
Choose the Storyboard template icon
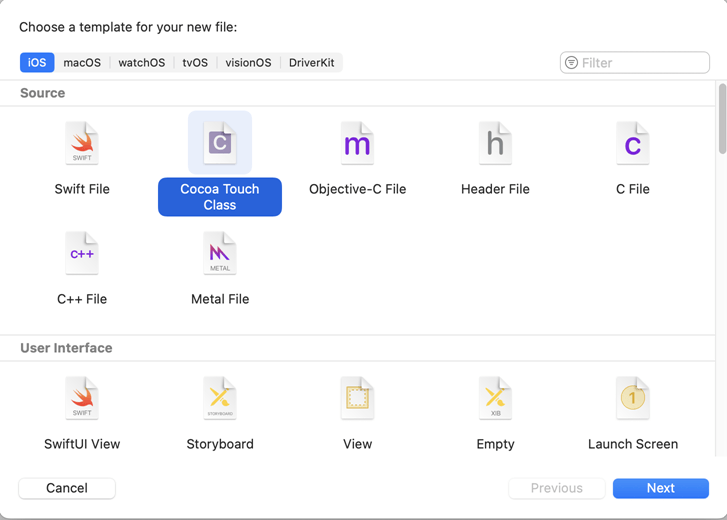pyautogui.click(x=220, y=399)
